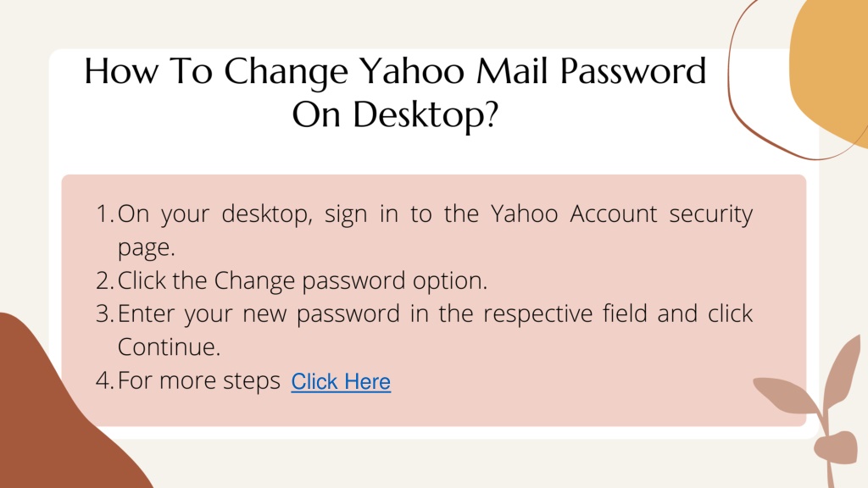The height and width of the screenshot is (488, 868).
Task: Click the "Yahoo Account security" phrase in step one
Action: [621, 214]
